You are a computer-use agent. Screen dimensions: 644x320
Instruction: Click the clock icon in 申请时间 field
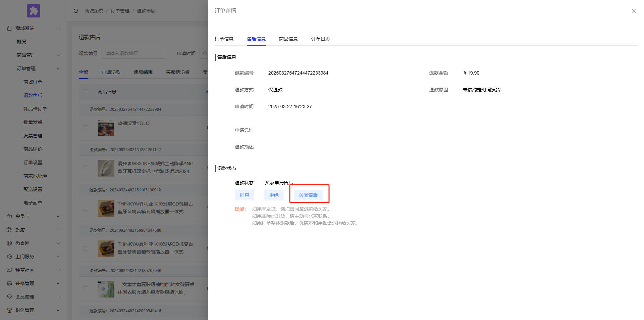[205, 53]
